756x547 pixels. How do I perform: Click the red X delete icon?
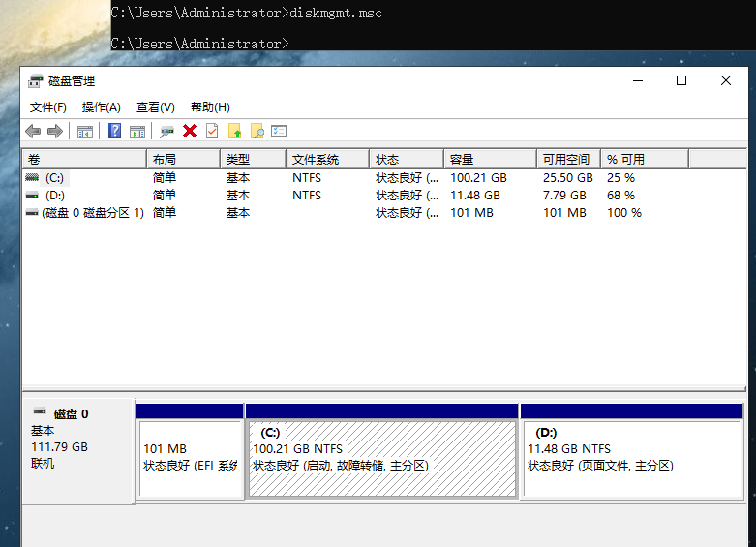(190, 132)
